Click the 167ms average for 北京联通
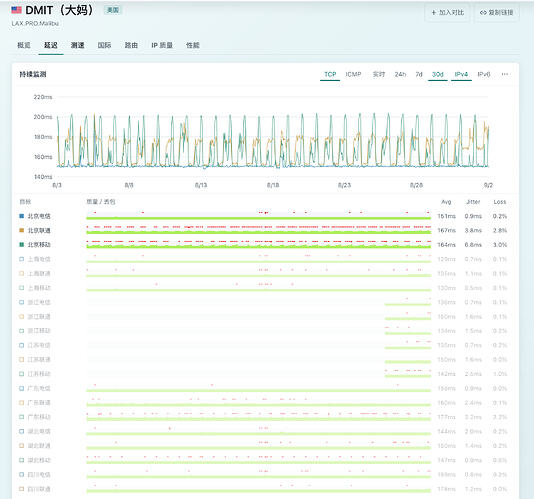The image size is (534, 499). [446, 230]
